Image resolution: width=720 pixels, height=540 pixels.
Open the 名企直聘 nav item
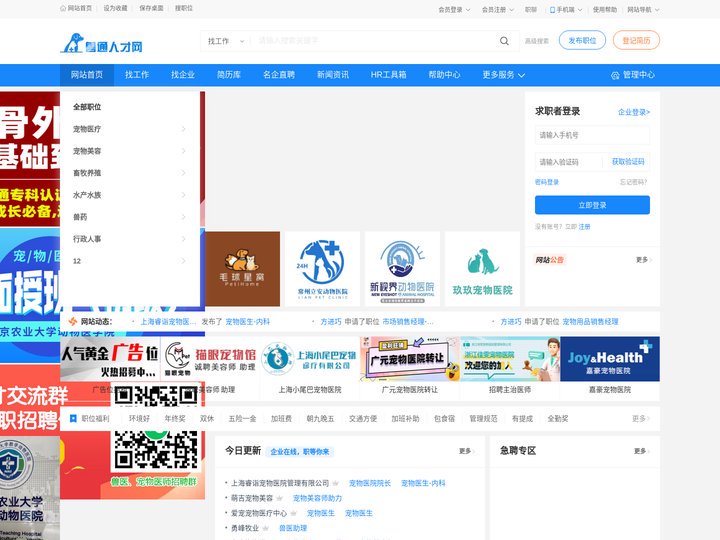pyautogui.click(x=279, y=75)
